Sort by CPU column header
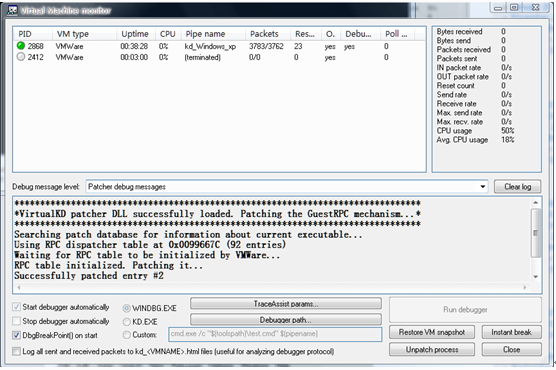556x370 pixels. [x=168, y=34]
